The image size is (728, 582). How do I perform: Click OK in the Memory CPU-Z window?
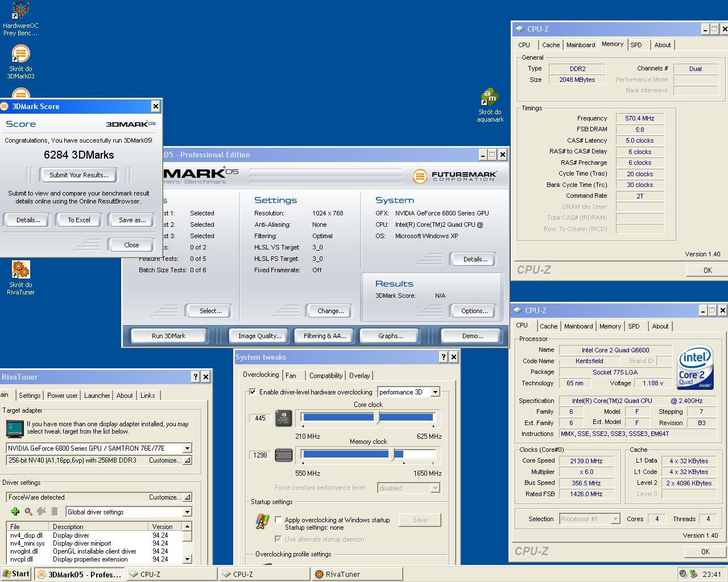(707, 270)
